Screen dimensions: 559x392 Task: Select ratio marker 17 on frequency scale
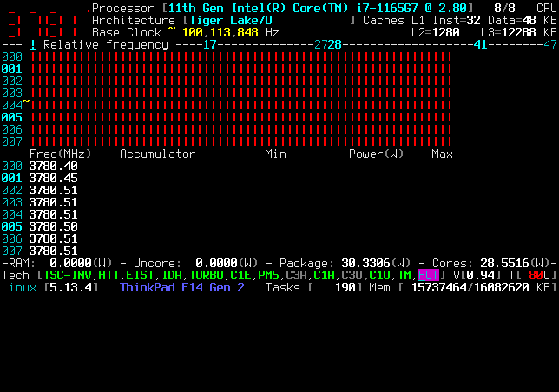tap(210, 45)
